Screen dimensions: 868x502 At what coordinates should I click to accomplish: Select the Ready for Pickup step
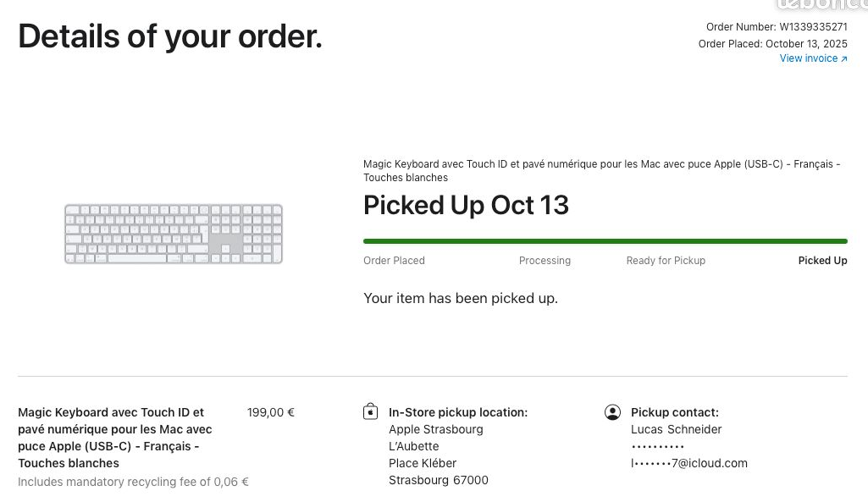point(666,261)
